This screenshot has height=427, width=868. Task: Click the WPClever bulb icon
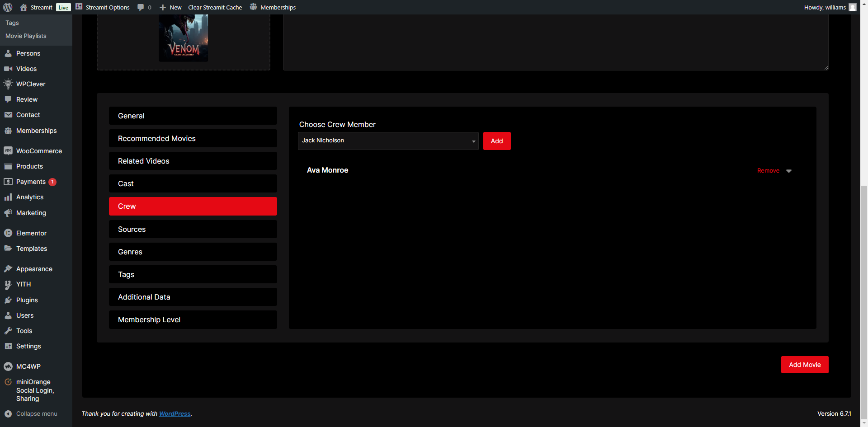click(8, 84)
